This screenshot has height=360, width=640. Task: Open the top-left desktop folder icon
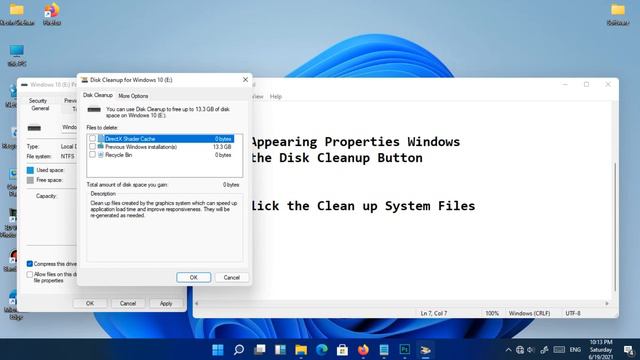17,14
